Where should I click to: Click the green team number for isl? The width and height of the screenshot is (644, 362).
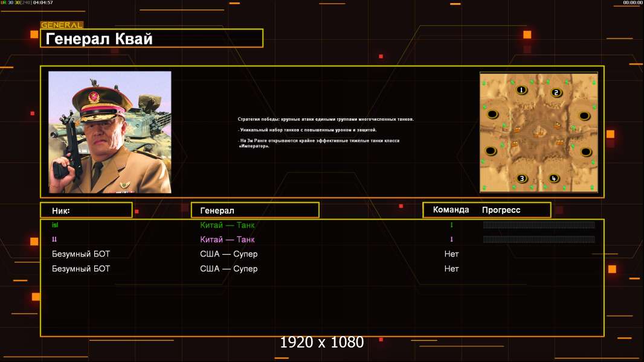pyautogui.click(x=451, y=224)
